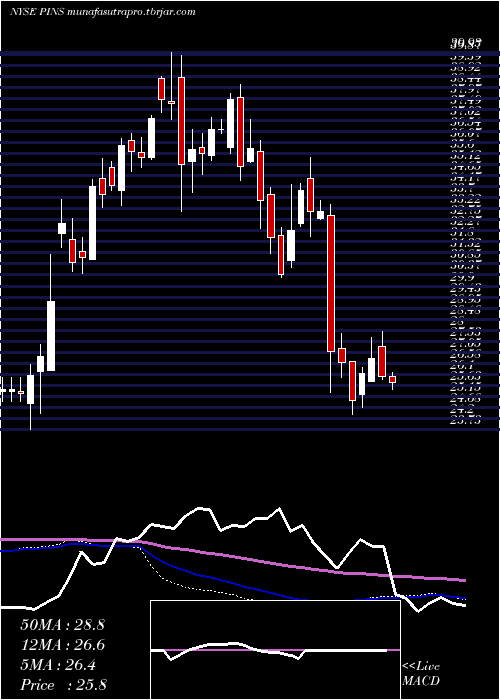Click the <<Live MACD label

(x=421, y=674)
